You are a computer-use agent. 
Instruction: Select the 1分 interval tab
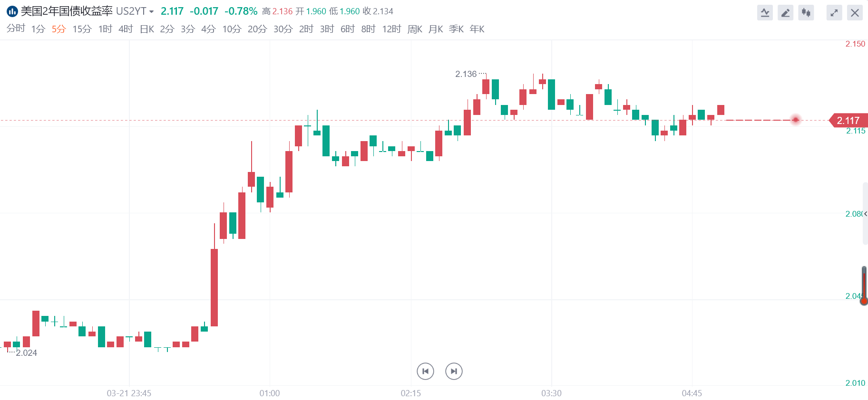tap(38, 29)
